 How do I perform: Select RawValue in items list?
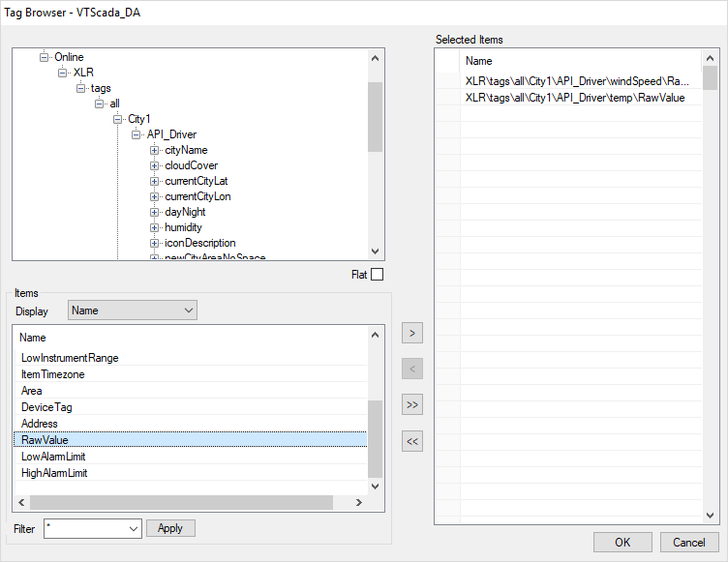tap(191, 440)
